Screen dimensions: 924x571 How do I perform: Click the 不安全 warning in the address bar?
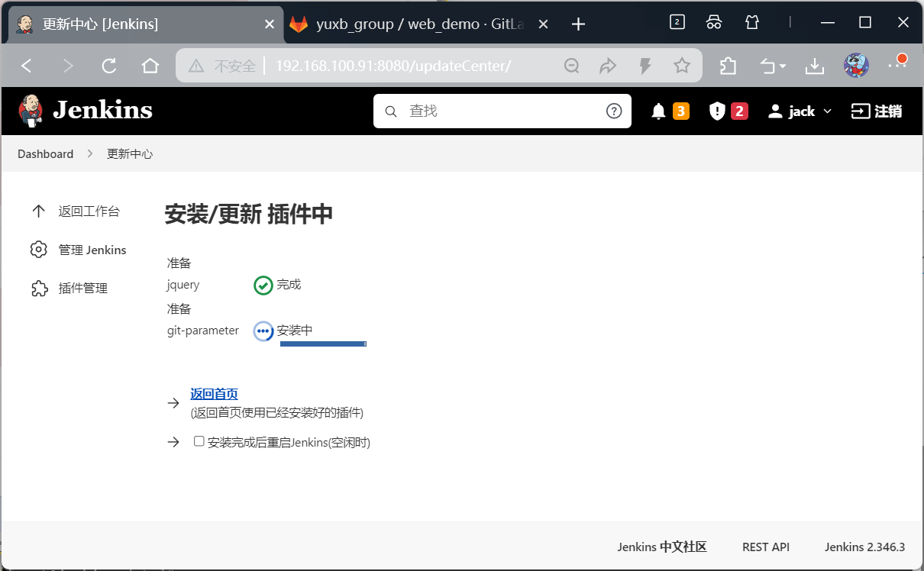coord(223,66)
